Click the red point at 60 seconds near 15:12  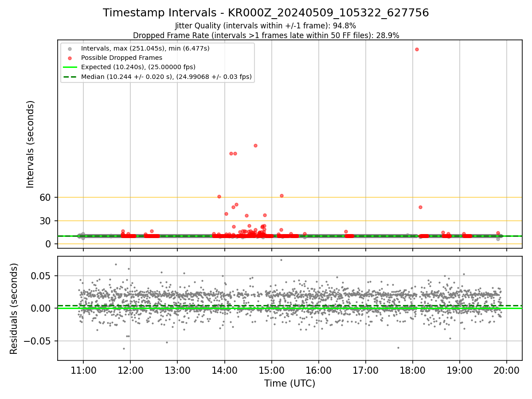point(282,196)
